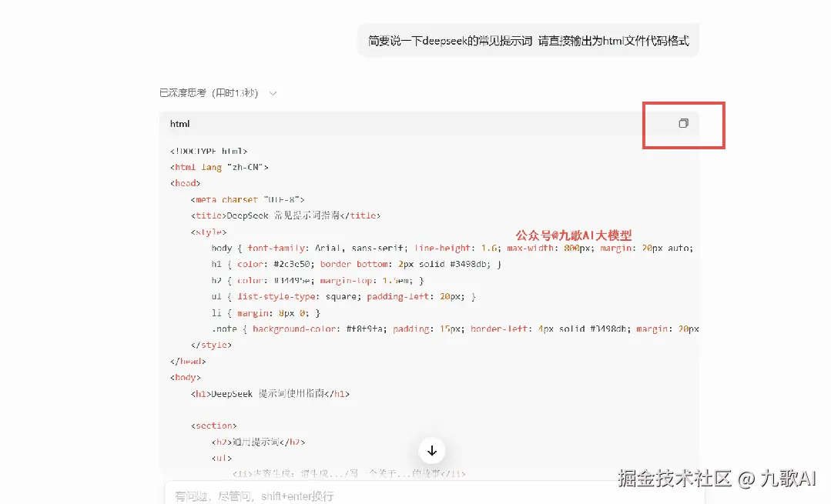The height and width of the screenshot is (504, 831).
Task: Select the 'h2 { color' margin-top line
Action: [x=318, y=281]
